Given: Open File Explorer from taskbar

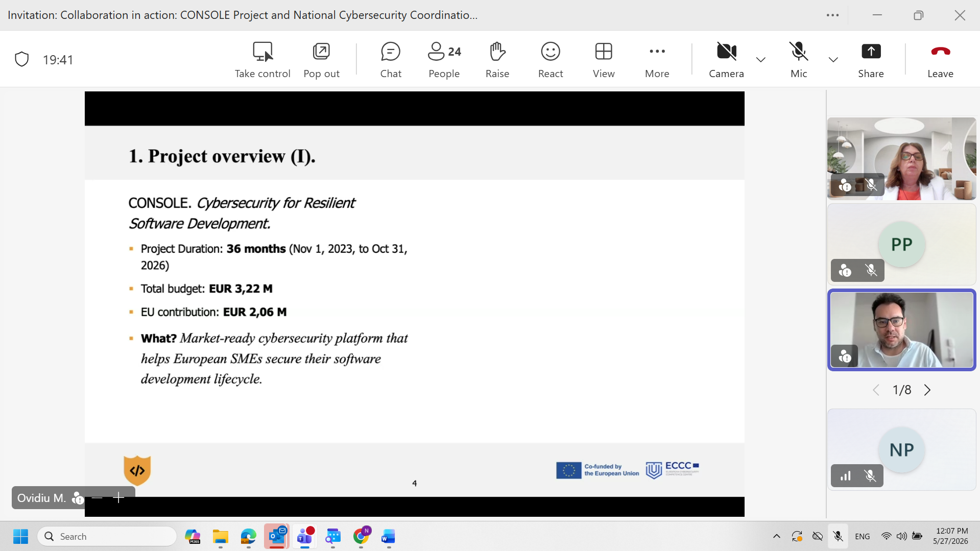Looking at the screenshot, I should click(221, 537).
